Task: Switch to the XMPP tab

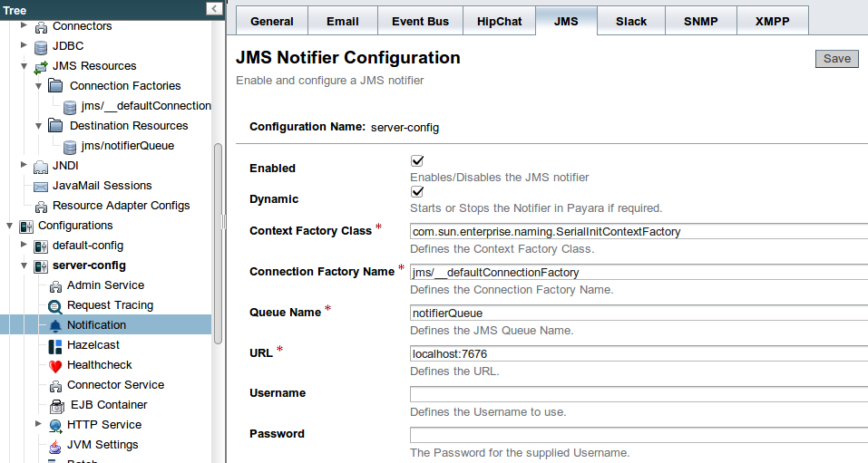Action: pyautogui.click(x=773, y=21)
